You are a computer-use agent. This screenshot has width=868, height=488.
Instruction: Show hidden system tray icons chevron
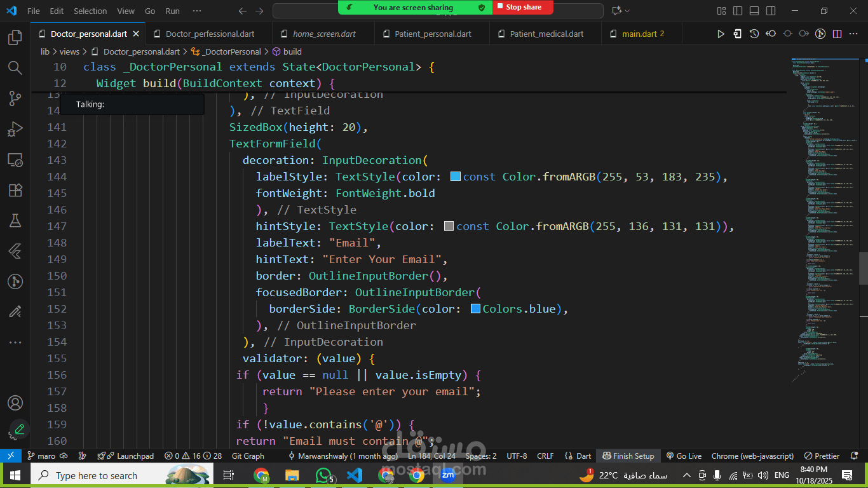click(687, 475)
